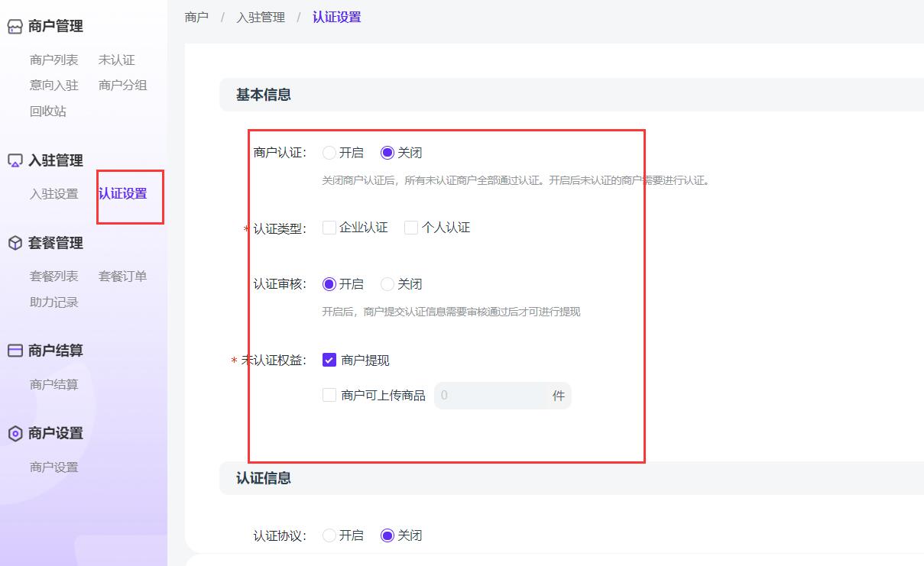Check the 企业认证 checkbox

[x=329, y=228]
